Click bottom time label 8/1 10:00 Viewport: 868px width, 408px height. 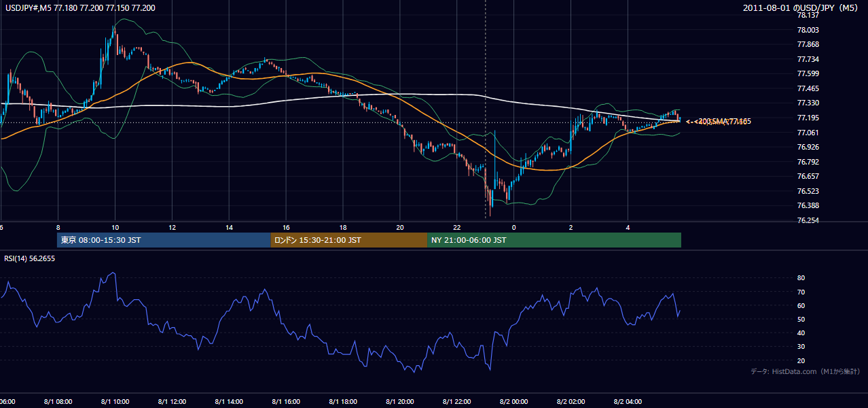(115, 402)
